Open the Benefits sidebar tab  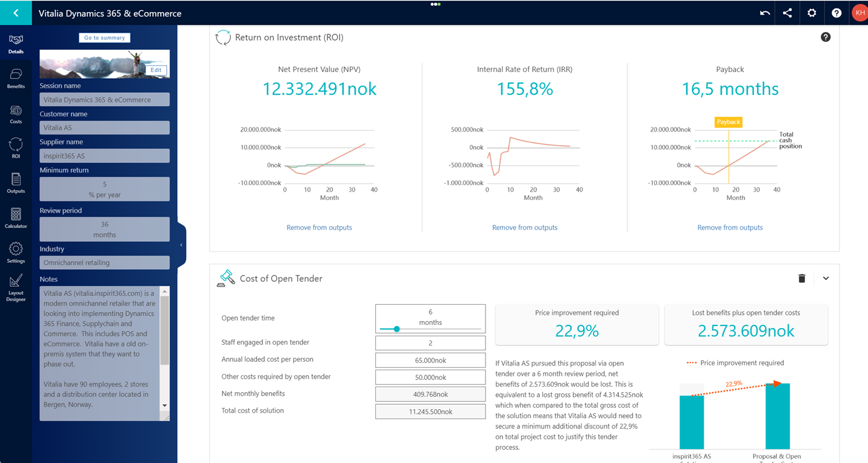(16, 78)
